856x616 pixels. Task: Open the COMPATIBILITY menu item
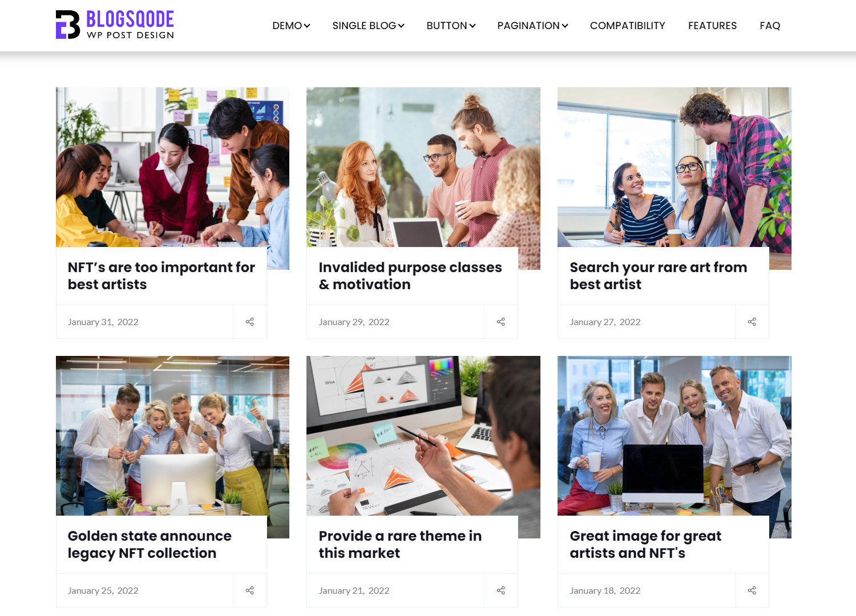627,26
